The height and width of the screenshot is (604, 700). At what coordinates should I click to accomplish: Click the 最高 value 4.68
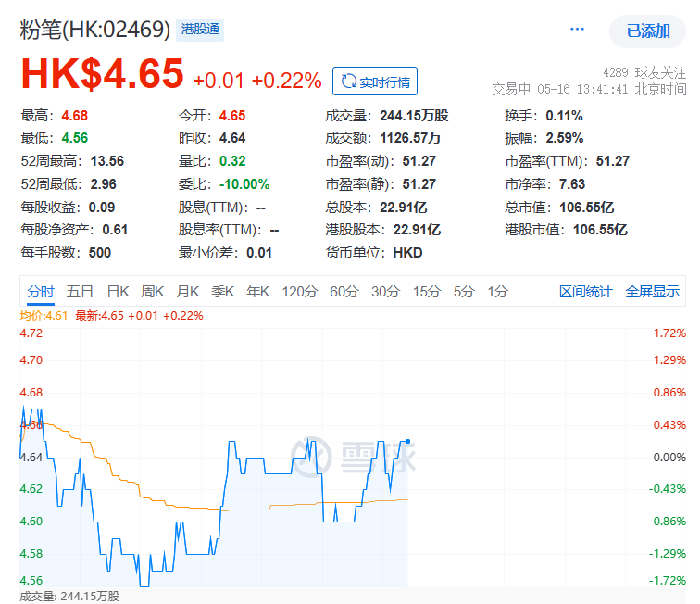[75, 116]
